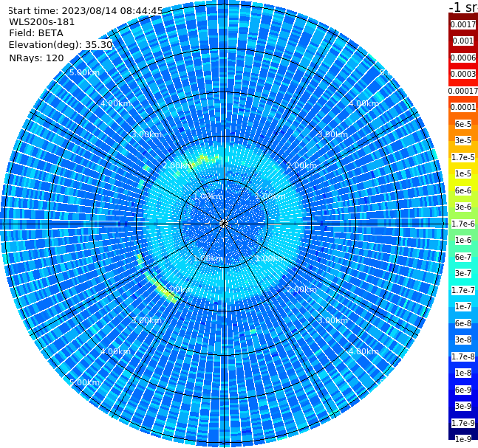Click the Field: BETA label
This screenshot has height=448, width=478.
[36, 33]
